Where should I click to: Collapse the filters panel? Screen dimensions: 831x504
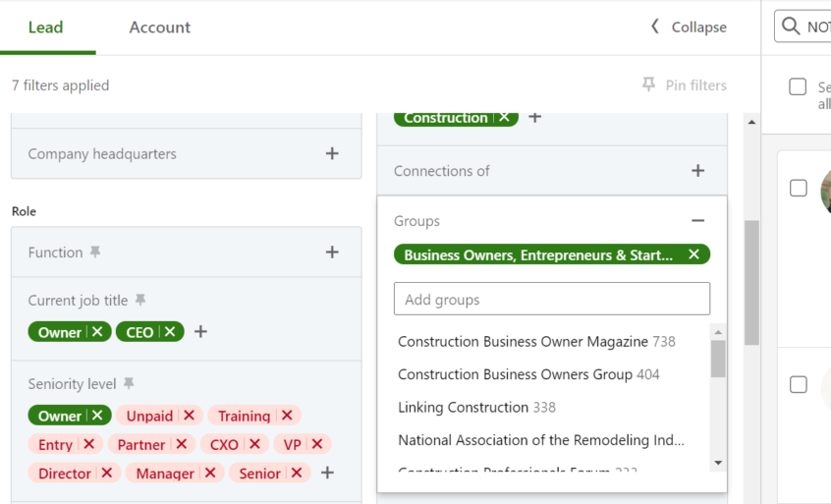(689, 28)
